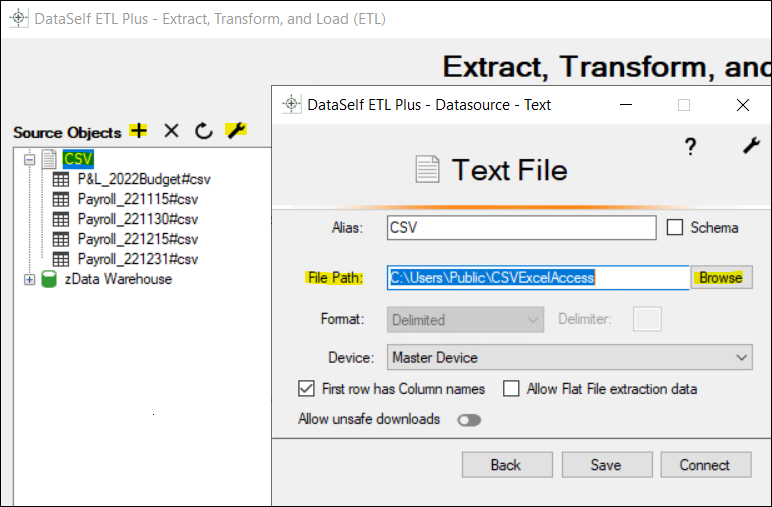The width and height of the screenshot is (772, 507).
Task: Collapse the CSV tree node
Action: [29, 159]
